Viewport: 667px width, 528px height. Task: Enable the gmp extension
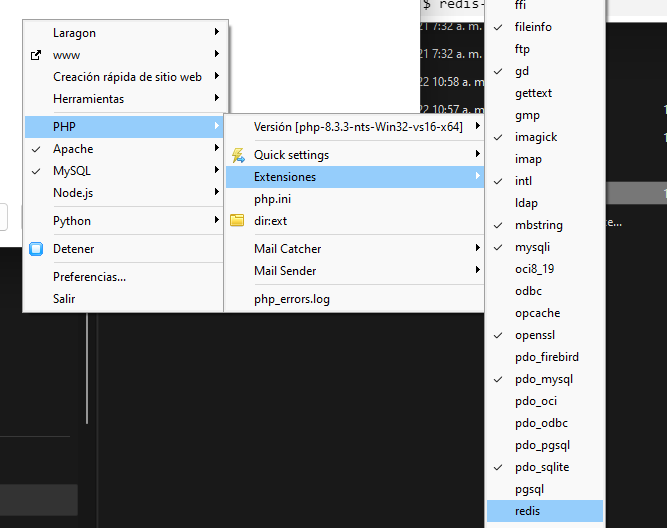(545, 115)
